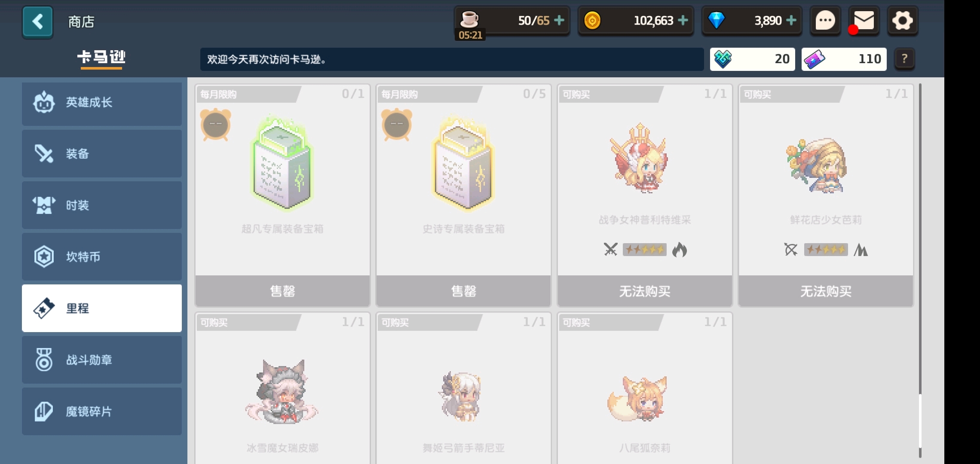The image size is (980, 464).
Task: Tap the question mark help button
Action: point(904,59)
